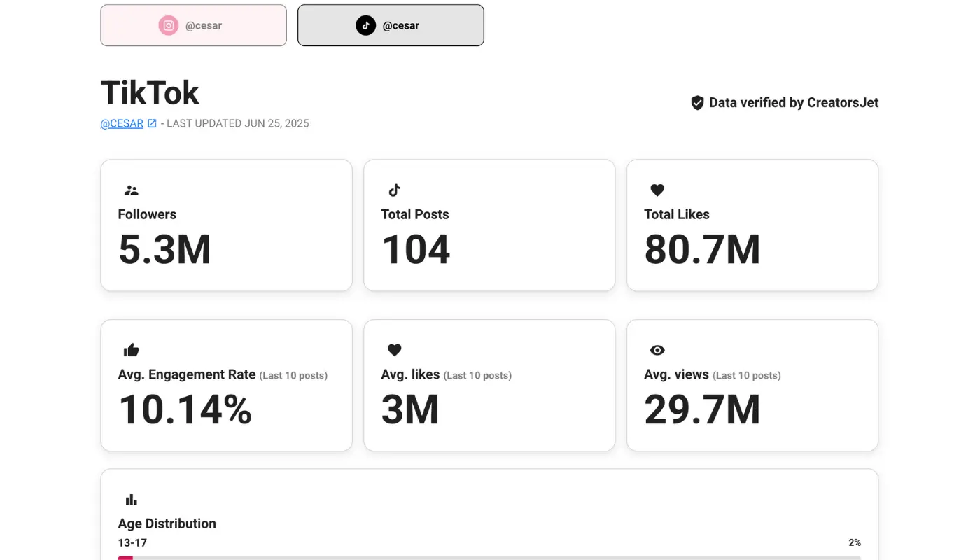Click the "Avg. likes" label
The image size is (980, 560).
click(410, 374)
